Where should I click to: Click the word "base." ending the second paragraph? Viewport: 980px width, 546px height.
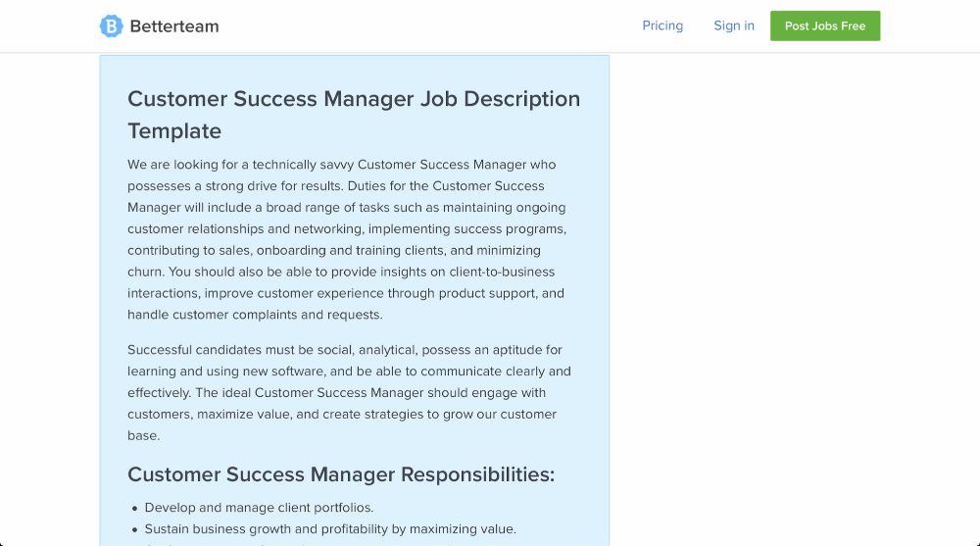tap(144, 436)
